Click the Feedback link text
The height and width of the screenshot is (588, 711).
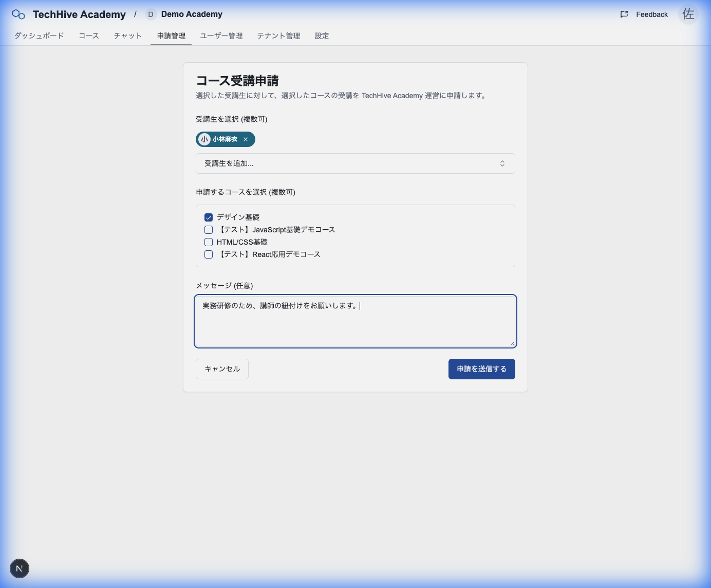(x=652, y=14)
